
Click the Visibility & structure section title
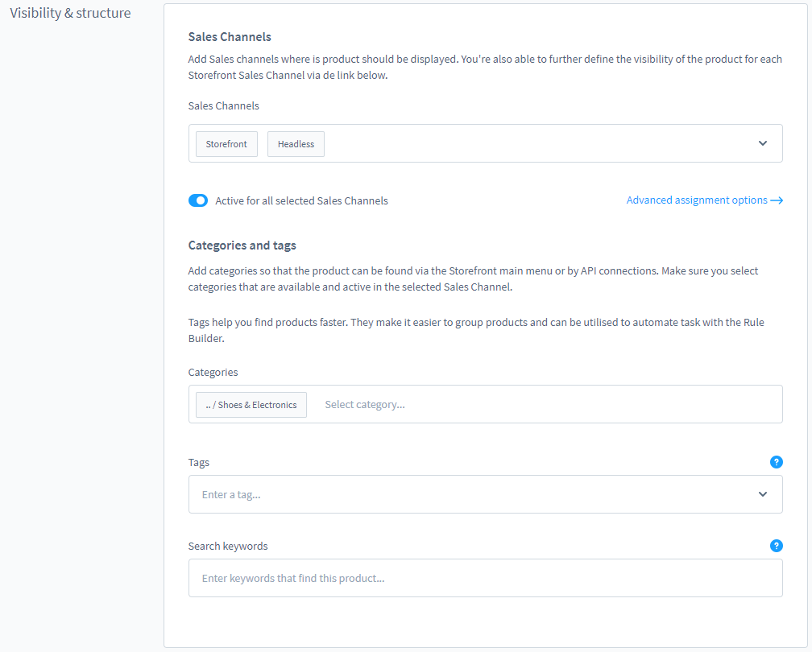[70, 13]
